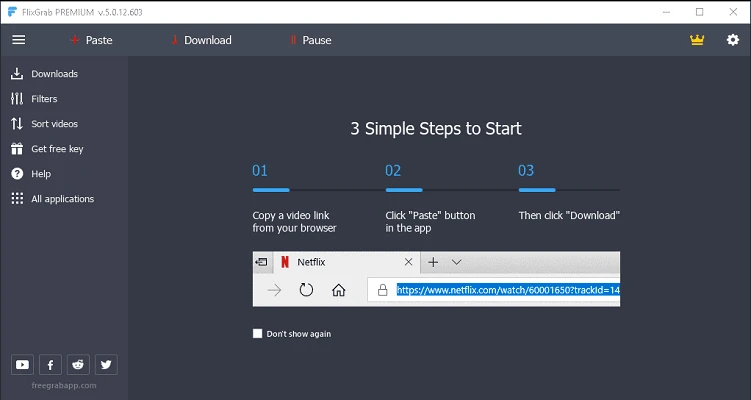The image size is (751, 400).
Task: Click Get free key gift item
Action: click(x=57, y=149)
